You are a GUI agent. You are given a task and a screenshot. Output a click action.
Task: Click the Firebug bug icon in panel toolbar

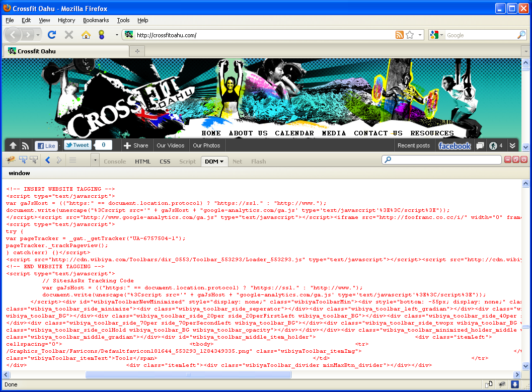[11, 160]
